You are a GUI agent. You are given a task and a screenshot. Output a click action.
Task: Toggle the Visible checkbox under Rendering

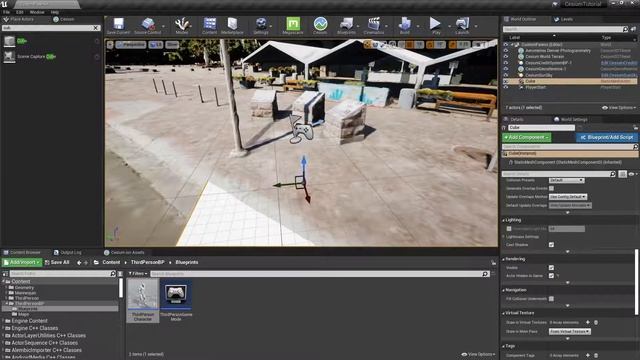[x=551, y=268]
